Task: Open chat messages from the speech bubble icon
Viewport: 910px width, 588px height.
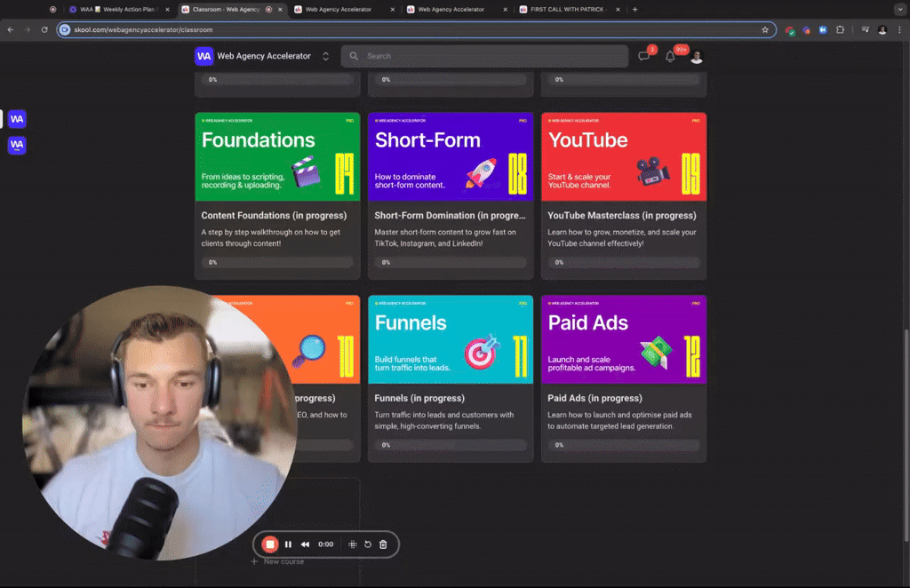Action: click(643, 56)
